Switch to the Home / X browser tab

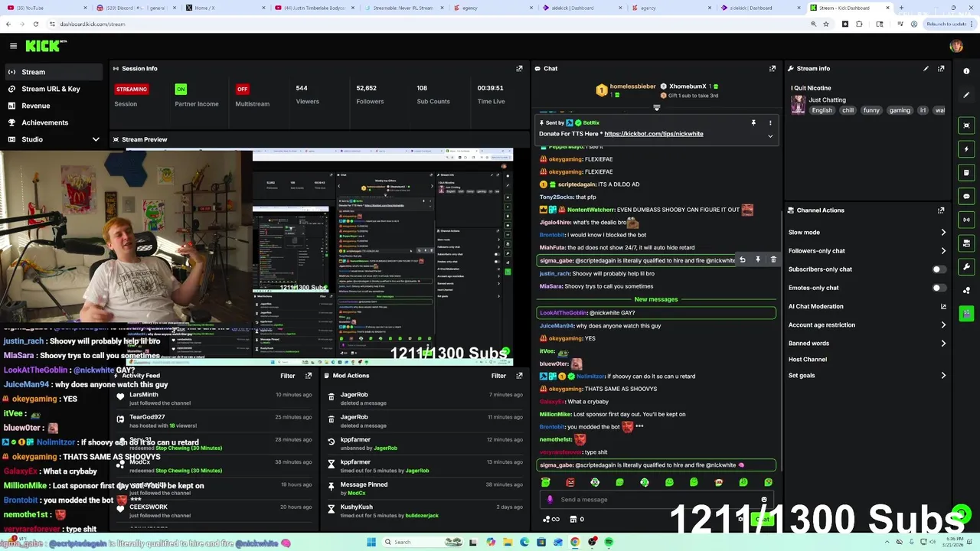coord(227,8)
